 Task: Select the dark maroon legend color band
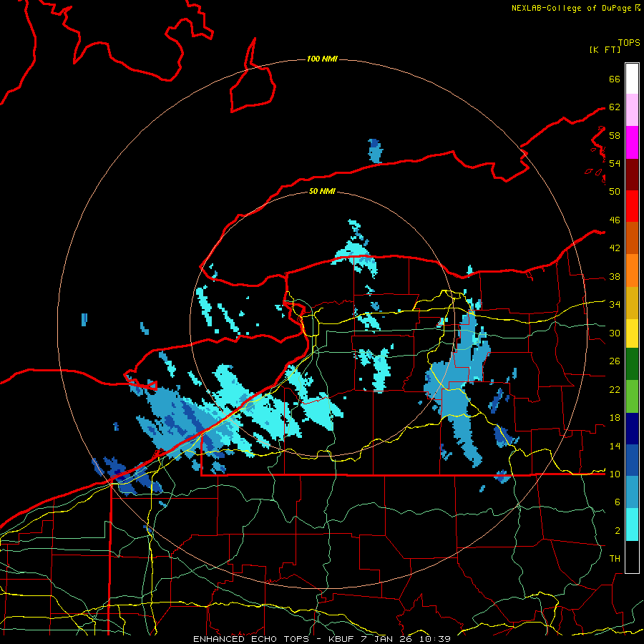pyautogui.click(x=632, y=175)
